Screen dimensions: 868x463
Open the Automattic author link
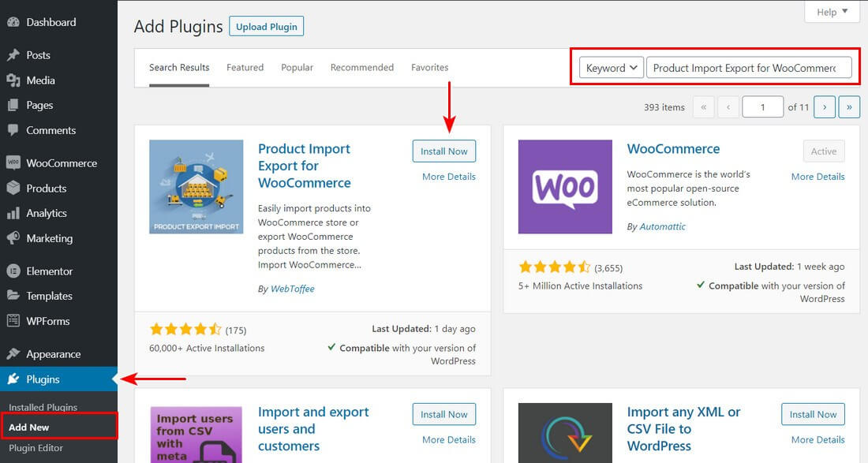(x=663, y=226)
